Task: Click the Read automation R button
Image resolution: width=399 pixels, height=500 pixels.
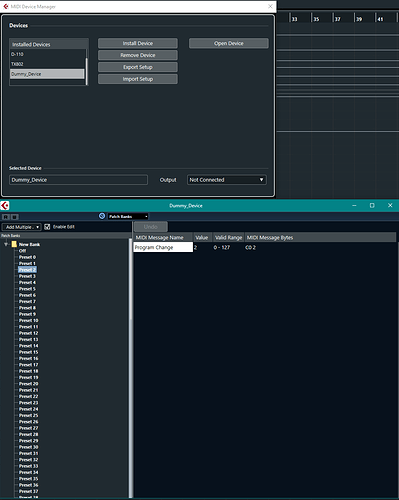Action: [x=6, y=217]
